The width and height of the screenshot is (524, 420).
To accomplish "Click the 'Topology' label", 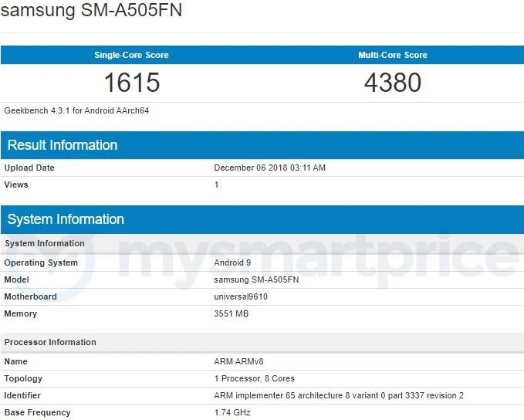I will click(x=23, y=378).
